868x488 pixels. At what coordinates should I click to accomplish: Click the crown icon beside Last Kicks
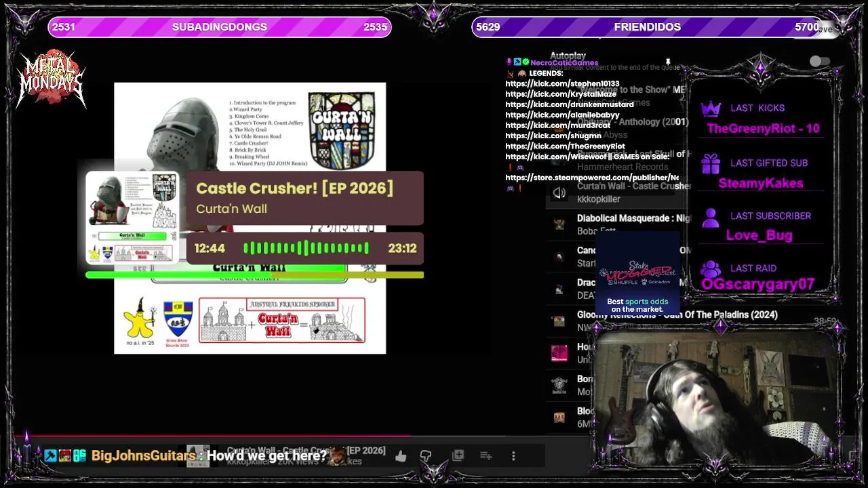pyautogui.click(x=710, y=108)
